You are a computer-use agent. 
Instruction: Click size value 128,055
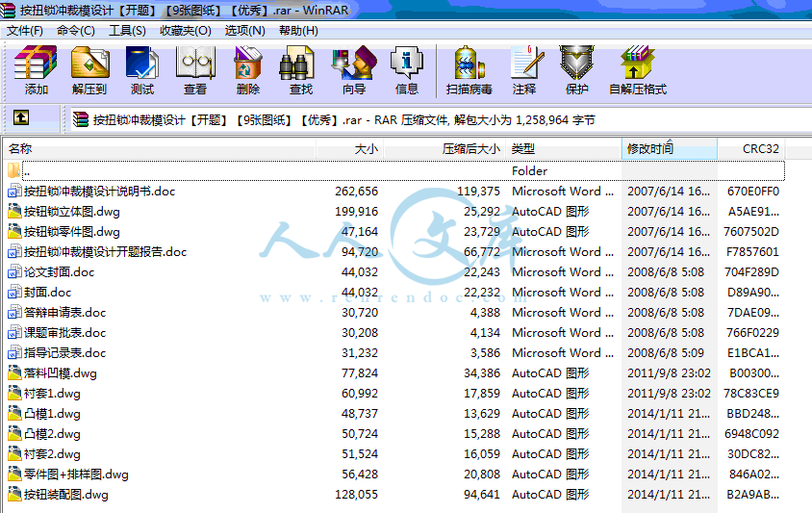point(356,495)
